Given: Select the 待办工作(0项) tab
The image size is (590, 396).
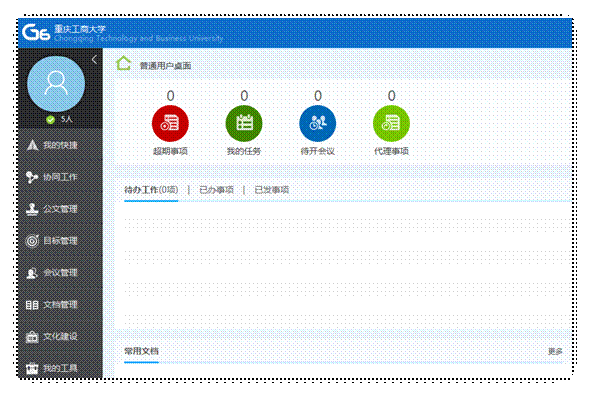Looking at the screenshot, I should pos(151,190).
